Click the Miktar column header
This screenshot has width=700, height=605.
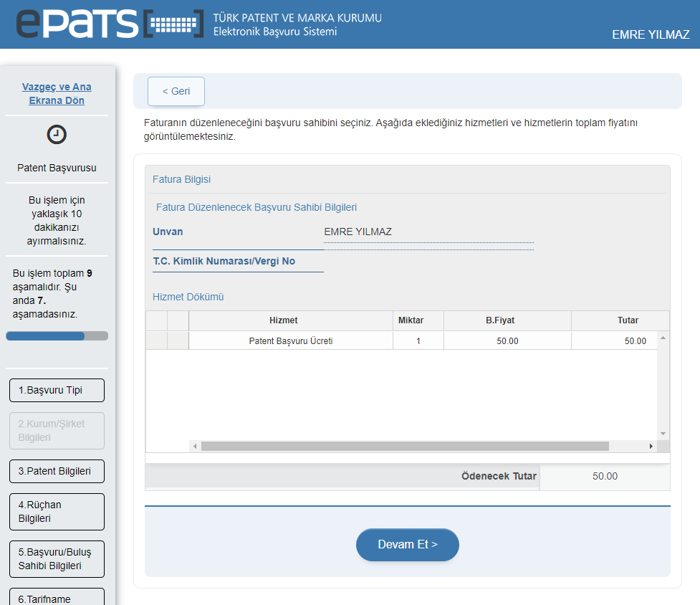pyautogui.click(x=418, y=320)
